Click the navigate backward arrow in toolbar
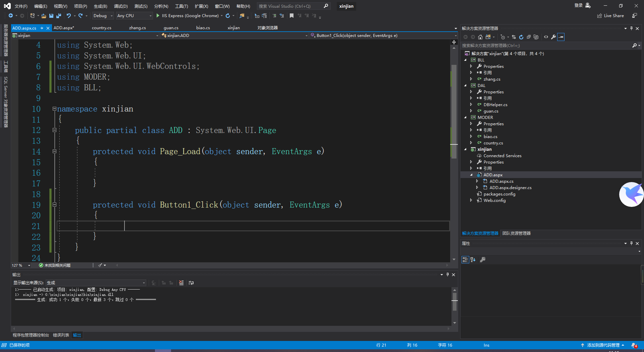Screen dimensions: 644x352 [x=11, y=16]
